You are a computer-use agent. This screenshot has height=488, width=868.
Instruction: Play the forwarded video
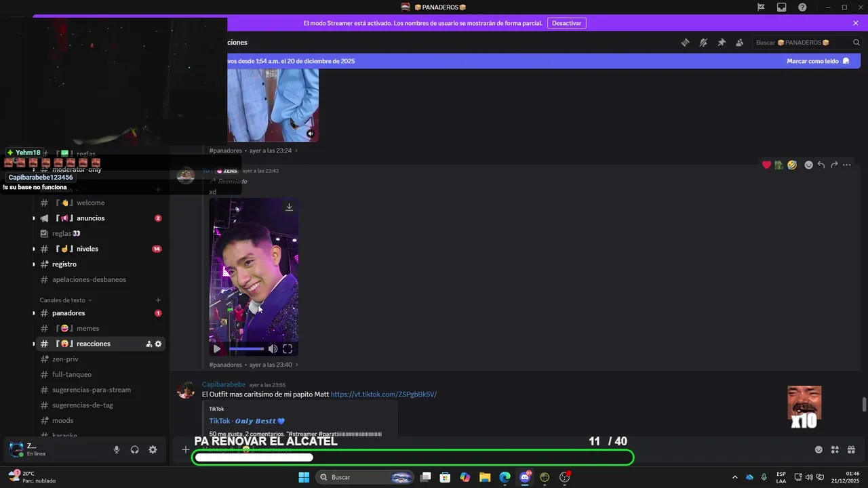(x=217, y=349)
